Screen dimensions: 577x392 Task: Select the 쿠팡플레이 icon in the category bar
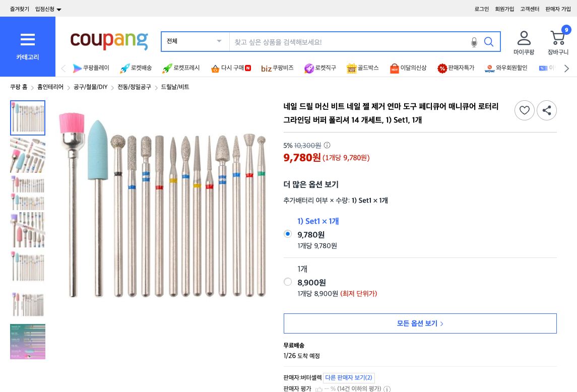(x=77, y=69)
